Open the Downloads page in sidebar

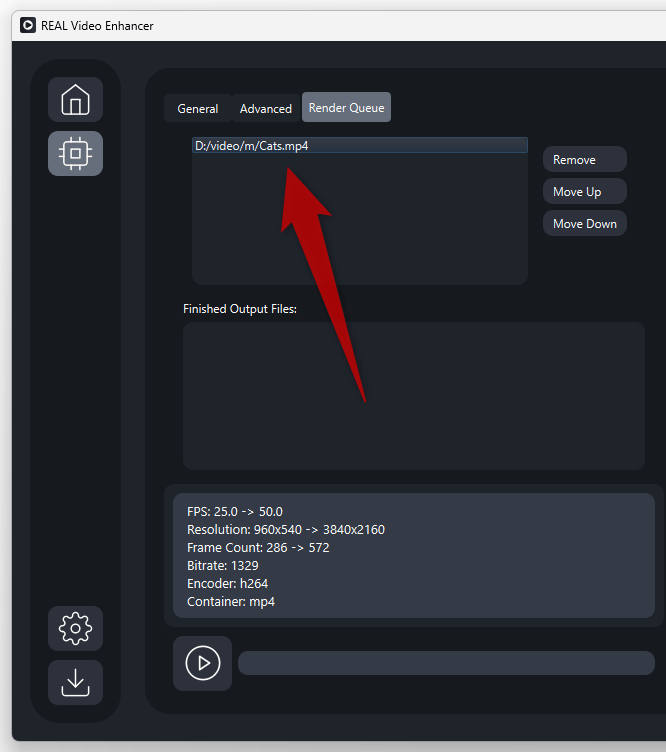point(75,682)
